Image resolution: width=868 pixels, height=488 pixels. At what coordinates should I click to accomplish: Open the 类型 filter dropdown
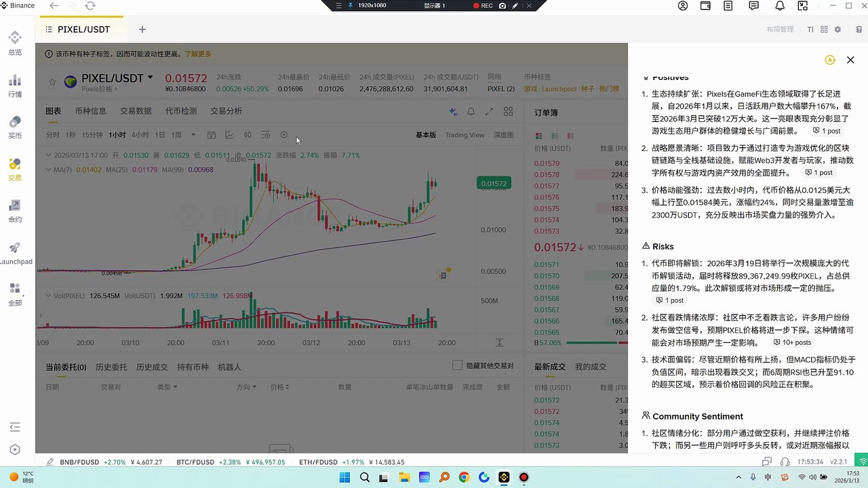(167, 387)
